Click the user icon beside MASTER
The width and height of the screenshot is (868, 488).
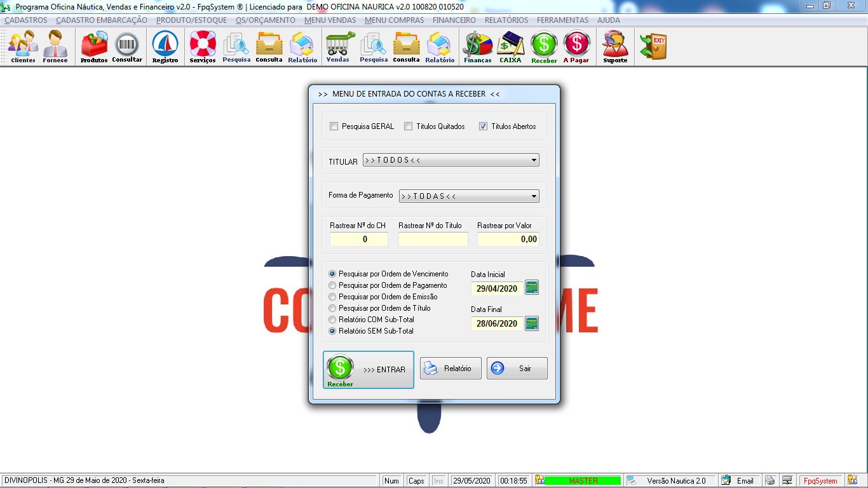(x=539, y=480)
